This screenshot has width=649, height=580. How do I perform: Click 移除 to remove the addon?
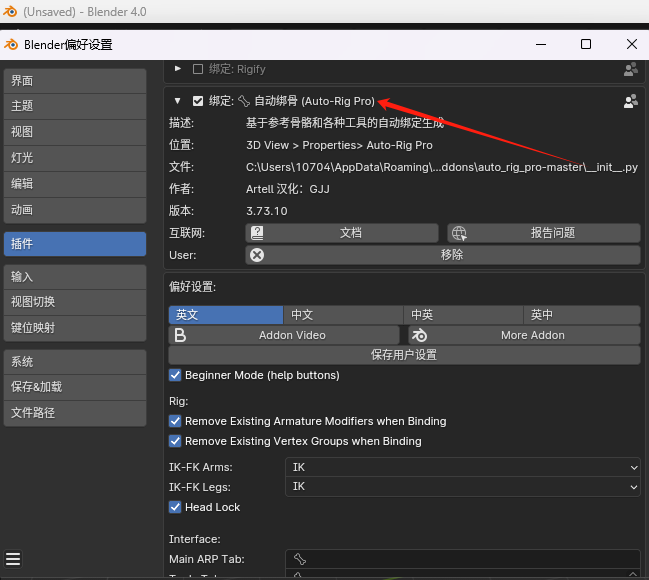443,255
